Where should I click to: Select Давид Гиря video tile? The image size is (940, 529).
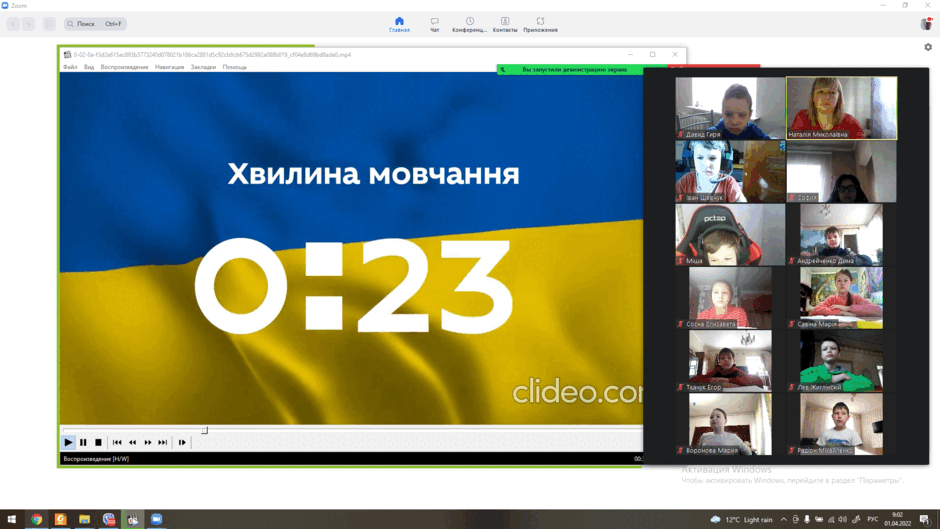click(x=730, y=108)
